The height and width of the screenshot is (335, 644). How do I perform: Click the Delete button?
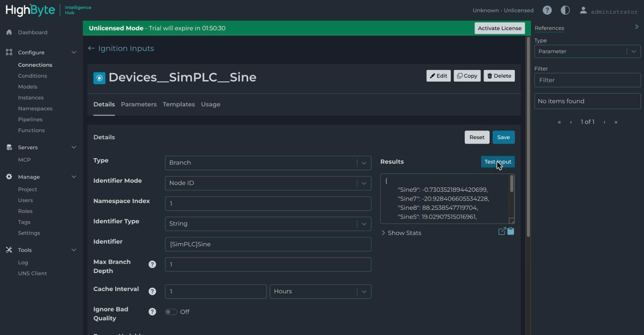499,76
